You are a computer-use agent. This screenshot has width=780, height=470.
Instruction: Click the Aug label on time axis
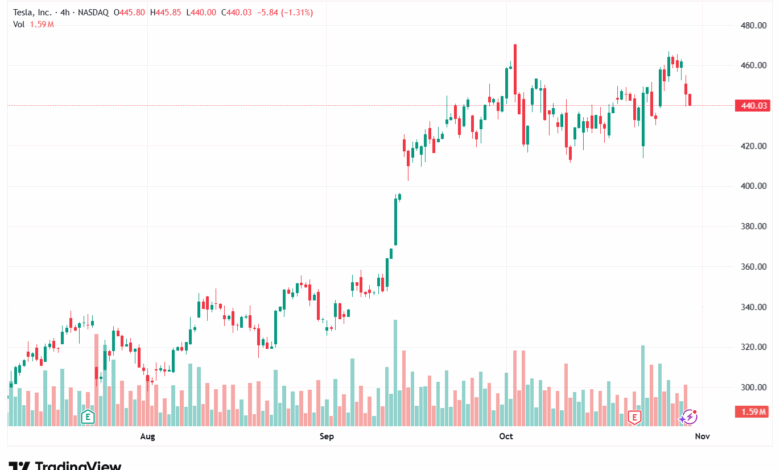[148, 437]
